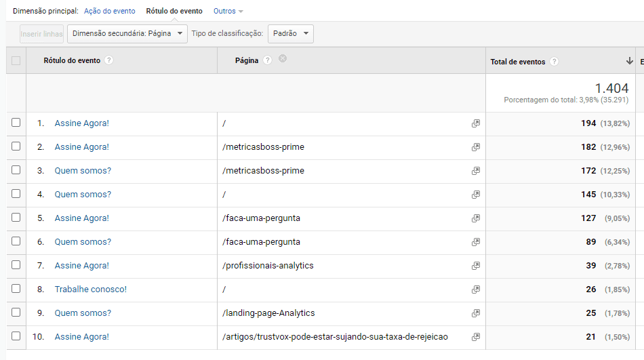Viewport: 644px width, 360px height.
Task: Select checkbox for row 8 Trabalhe conosco!
Action: click(16, 289)
